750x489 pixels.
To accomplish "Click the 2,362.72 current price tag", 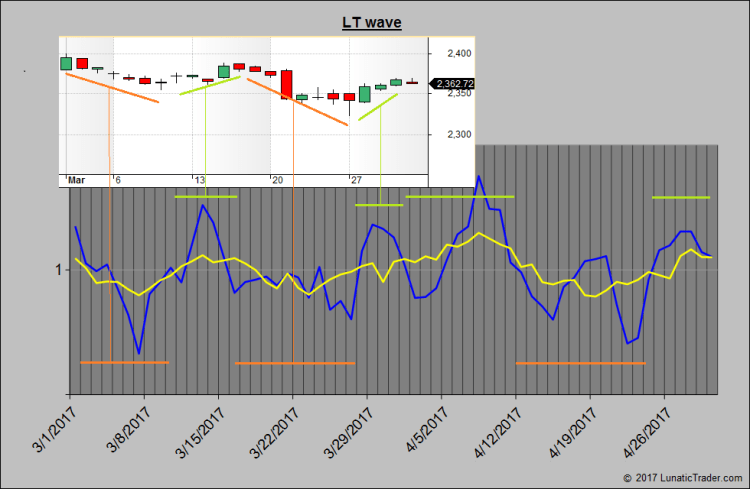I will pos(453,84).
